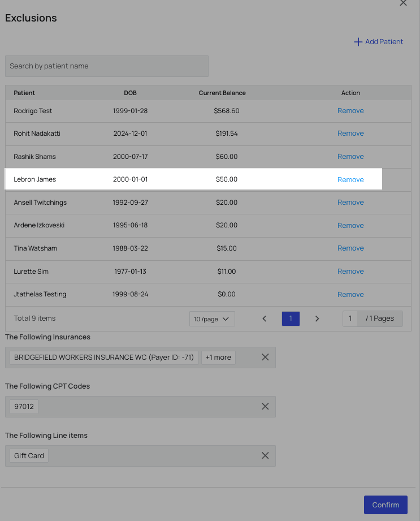Go to next page arrow
Image resolution: width=420 pixels, height=521 pixels.
(317, 319)
